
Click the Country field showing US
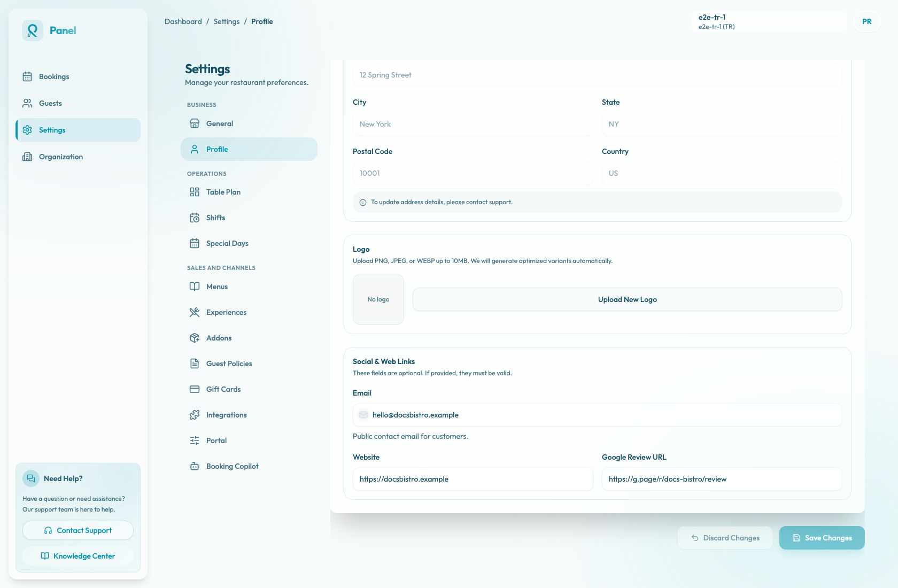pos(722,173)
